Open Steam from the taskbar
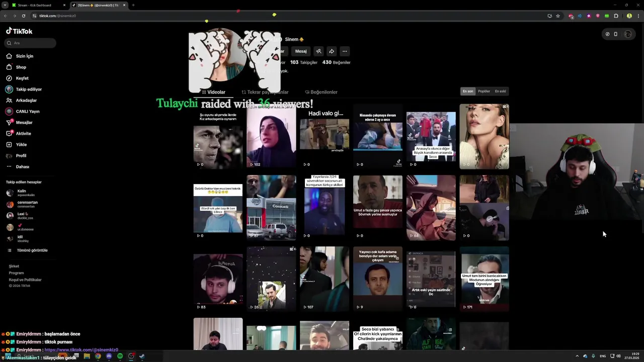The width and height of the screenshot is (644, 362). tap(142, 356)
